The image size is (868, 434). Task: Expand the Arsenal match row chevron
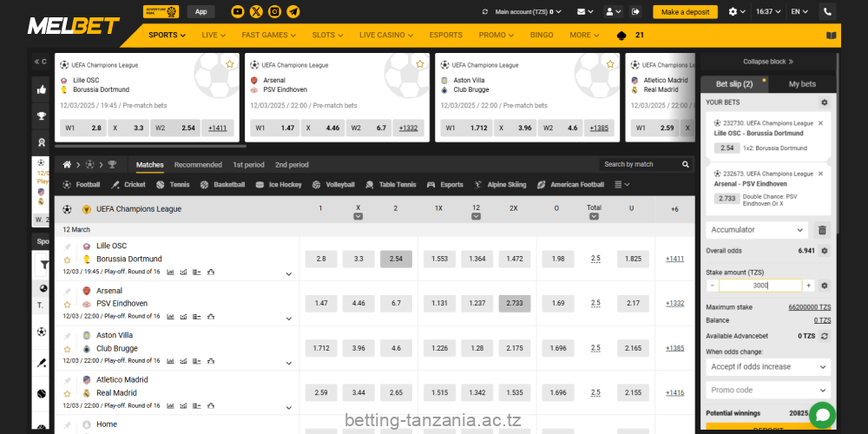pyautogui.click(x=288, y=319)
